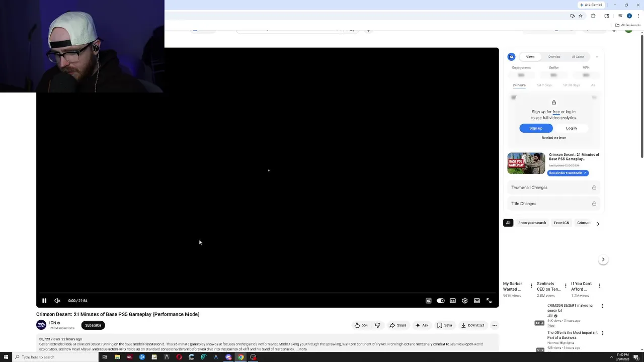Switch to theater mode
The width and height of the screenshot is (644, 362).
click(477, 301)
